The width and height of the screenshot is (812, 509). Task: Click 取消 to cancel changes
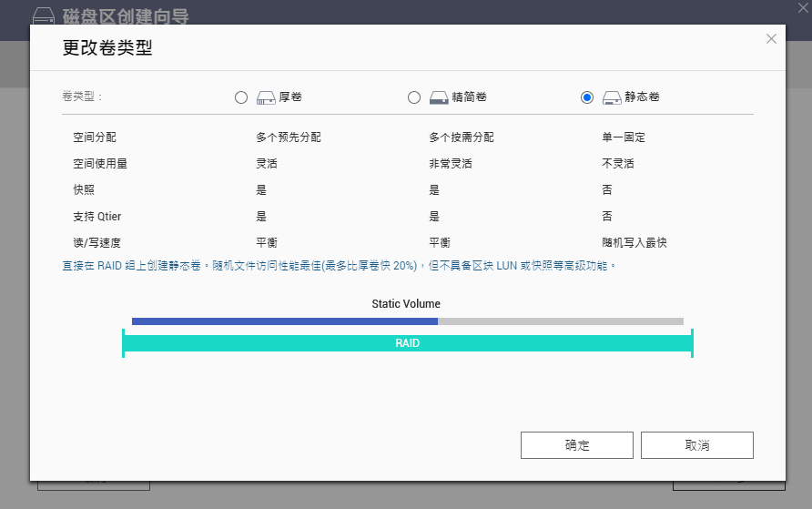(696, 445)
